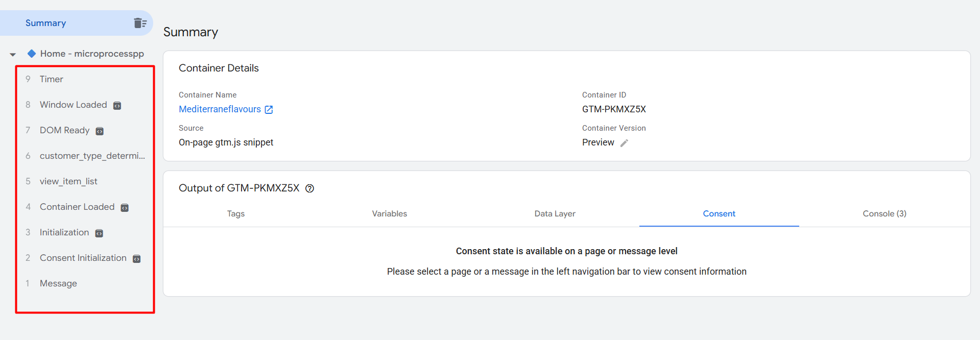
Task: Show the Data Layer tab
Action: (555, 213)
